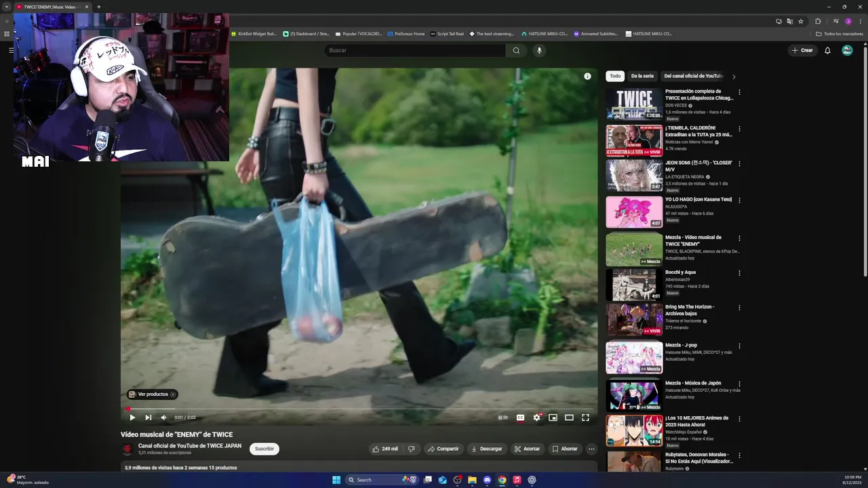Subscribe with Suscribir button
The width and height of the screenshot is (868, 488).
pyautogui.click(x=264, y=449)
